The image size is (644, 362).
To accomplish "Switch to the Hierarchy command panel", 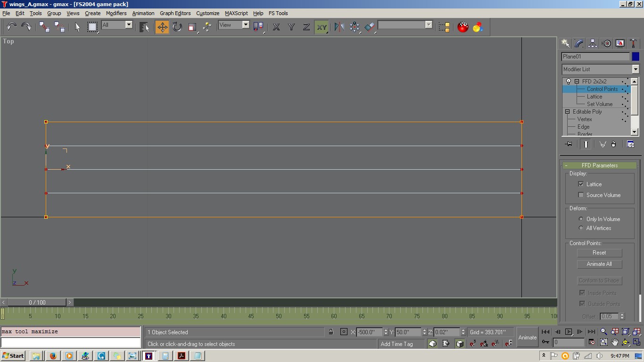I will pyautogui.click(x=593, y=43).
